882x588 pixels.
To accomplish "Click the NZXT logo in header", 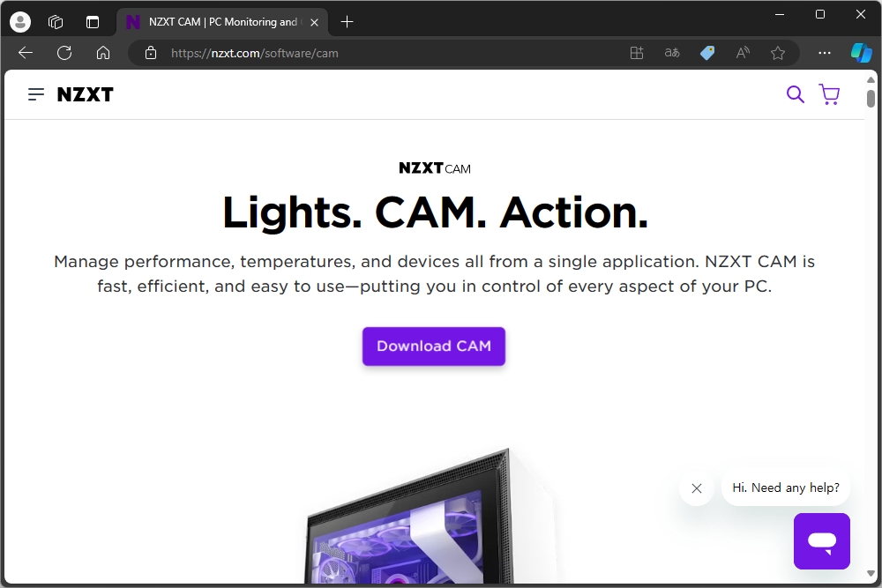I will (x=85, y=94).
